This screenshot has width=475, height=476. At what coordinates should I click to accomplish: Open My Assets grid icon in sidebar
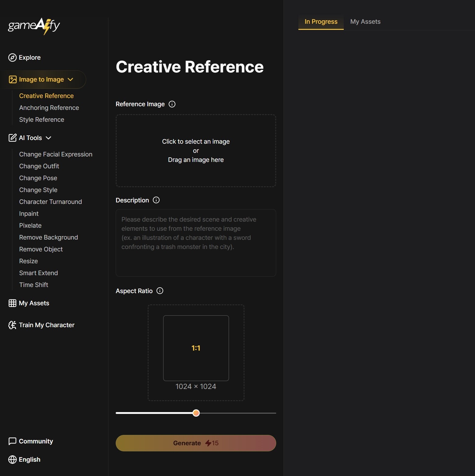12,303
